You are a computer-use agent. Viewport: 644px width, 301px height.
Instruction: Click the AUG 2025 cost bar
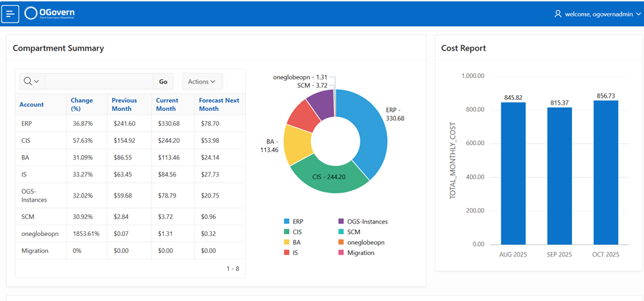point(512,172)
